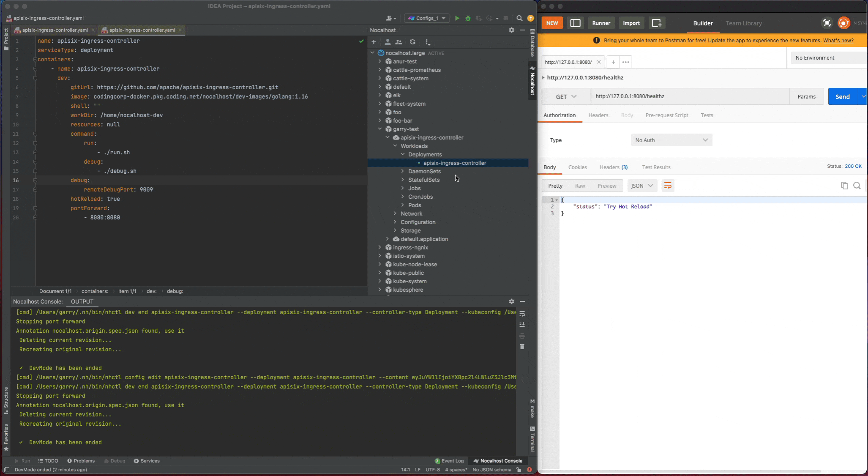Select the Authorization tab in Postman

pyautogui.click(x=560, y=115)
